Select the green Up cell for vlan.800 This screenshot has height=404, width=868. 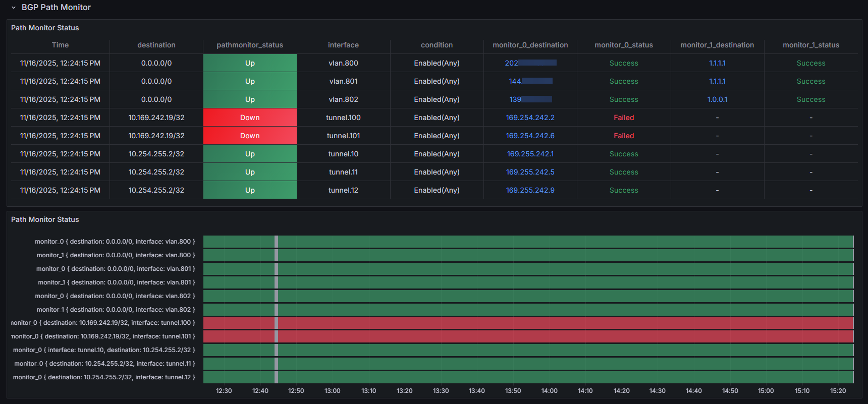click(x=250, y=63)
